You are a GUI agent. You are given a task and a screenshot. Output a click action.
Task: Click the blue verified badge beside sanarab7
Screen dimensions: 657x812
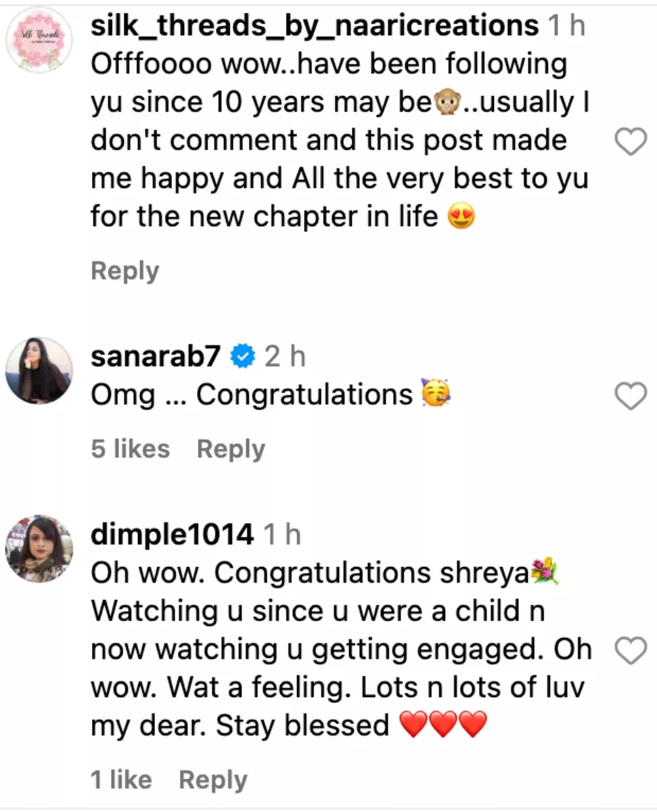(242, 357)
